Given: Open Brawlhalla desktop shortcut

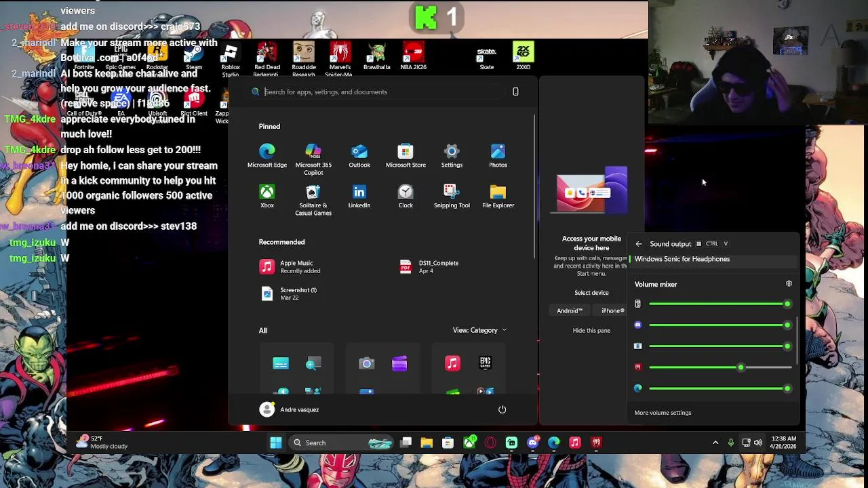Looking at the screenshot, I should [376, 57].
